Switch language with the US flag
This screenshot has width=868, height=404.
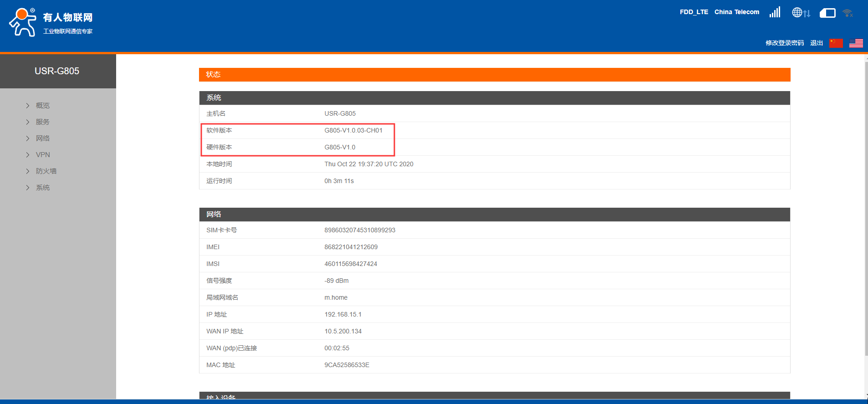pos(856,43)
